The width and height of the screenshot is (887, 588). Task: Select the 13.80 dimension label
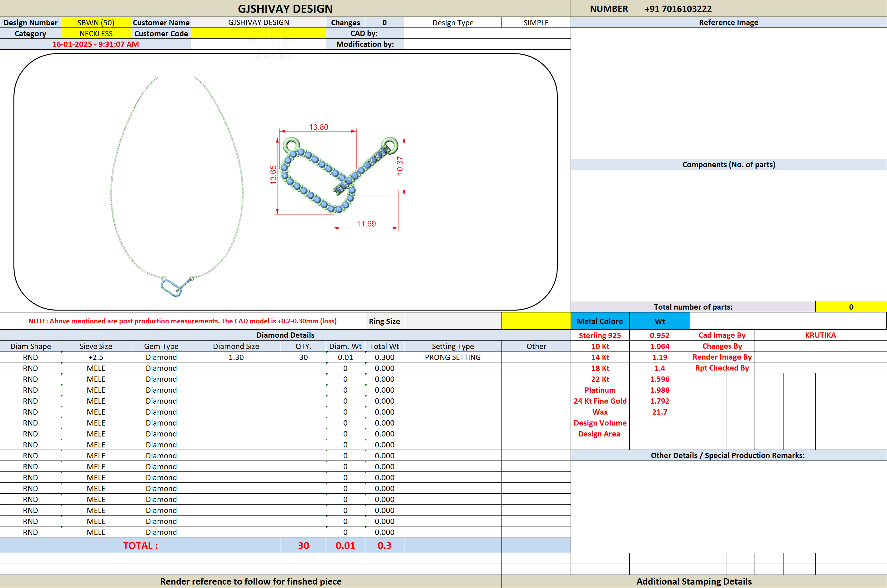point(319,127)
